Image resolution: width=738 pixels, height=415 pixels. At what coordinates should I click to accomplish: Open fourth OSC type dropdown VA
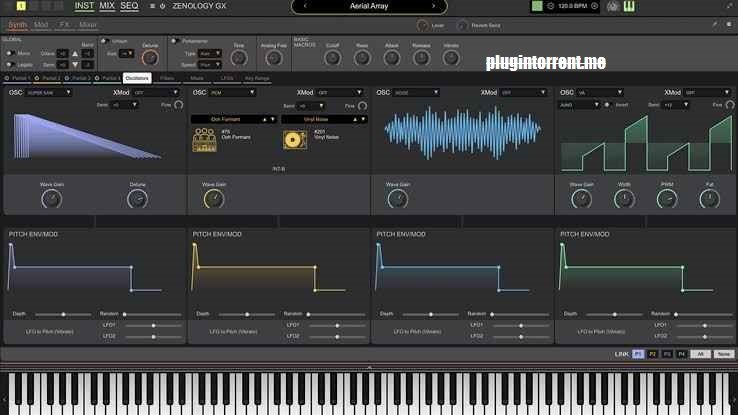[600, 93]
